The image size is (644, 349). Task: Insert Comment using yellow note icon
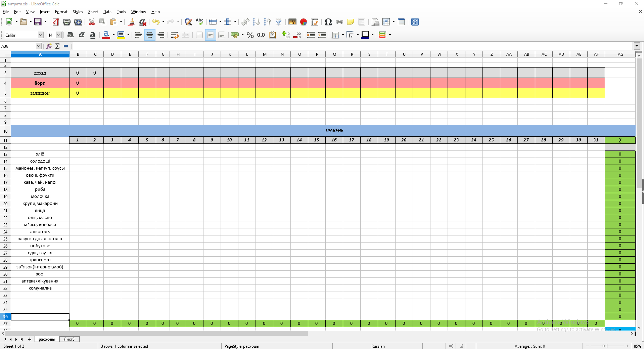coord(351,22)
